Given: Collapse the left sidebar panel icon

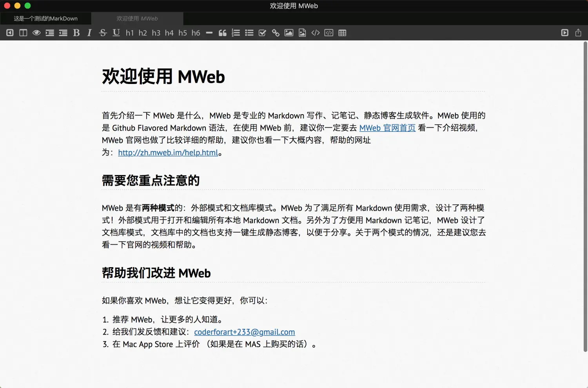Looking at the screenshot, I should (10, 33).
